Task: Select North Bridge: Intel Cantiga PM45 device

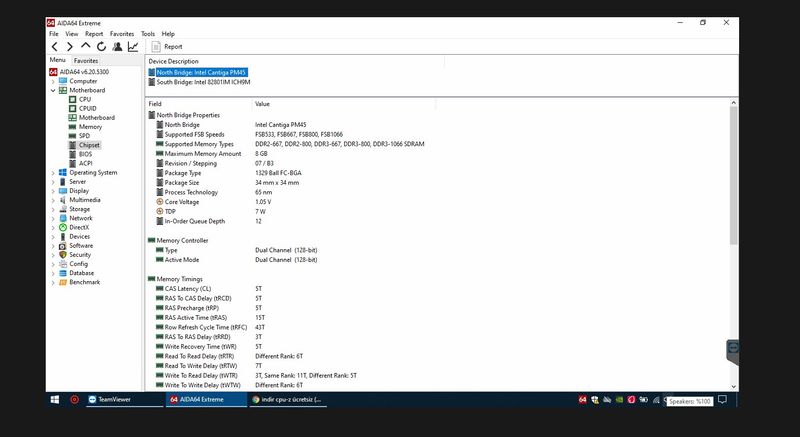Action: pos(198,72)
